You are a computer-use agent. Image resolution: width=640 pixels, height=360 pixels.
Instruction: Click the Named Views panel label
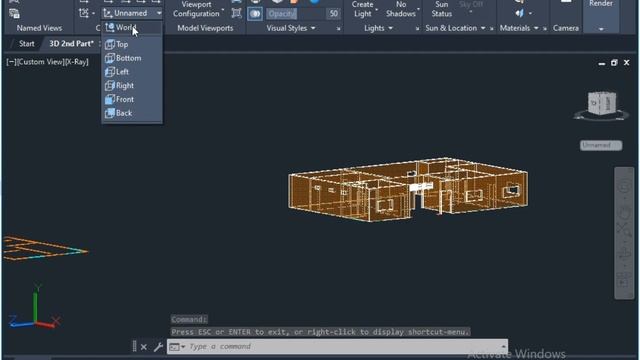39,28
